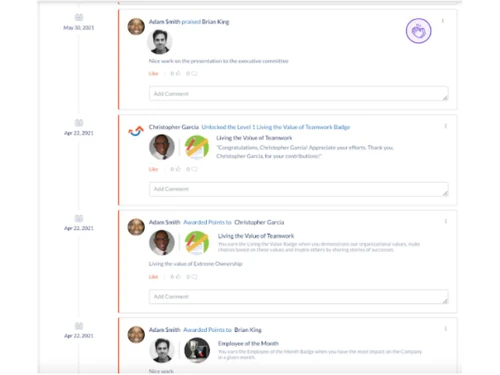
Task: Click 'Awarded Points to' in the Brian King post
Action: [x=207, y=330]
